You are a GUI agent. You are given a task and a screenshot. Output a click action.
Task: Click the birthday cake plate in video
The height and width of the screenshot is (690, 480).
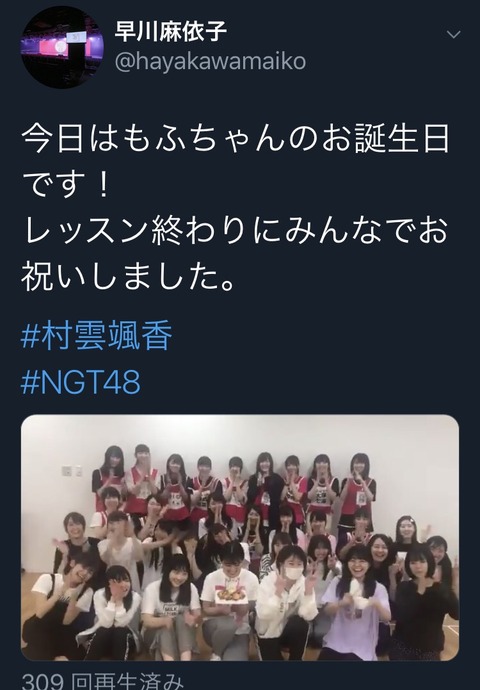pyautogui.click(x=230, y=595)
